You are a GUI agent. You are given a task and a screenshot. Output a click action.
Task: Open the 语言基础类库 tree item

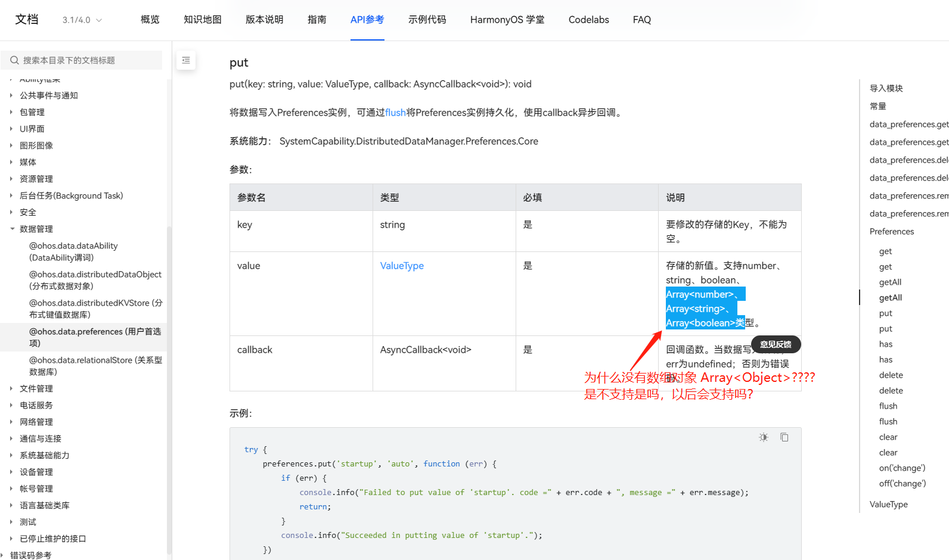[x=45, y=505]
